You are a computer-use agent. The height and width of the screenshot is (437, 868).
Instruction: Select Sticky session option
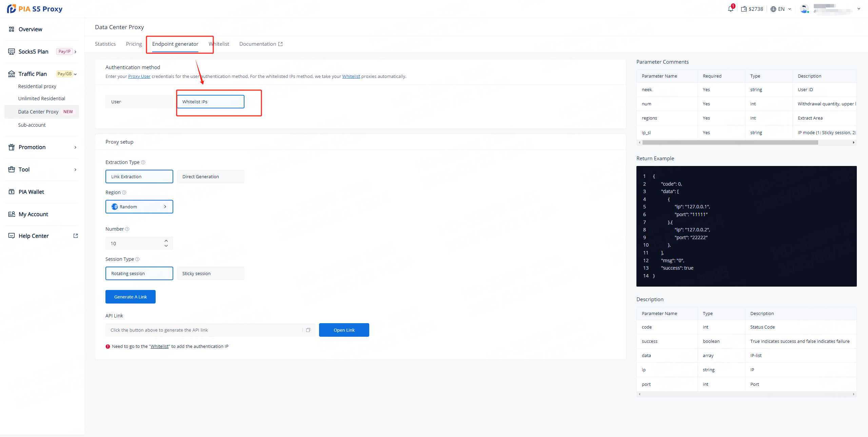(210, 273)
